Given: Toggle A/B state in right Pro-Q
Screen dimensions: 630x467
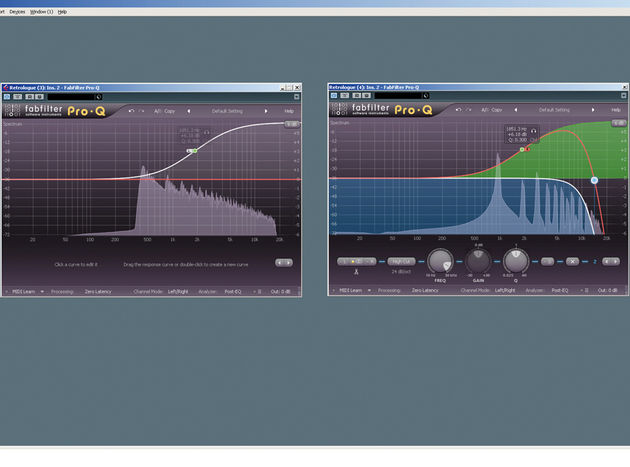Looking at the screenshot, I should [485, 110].
